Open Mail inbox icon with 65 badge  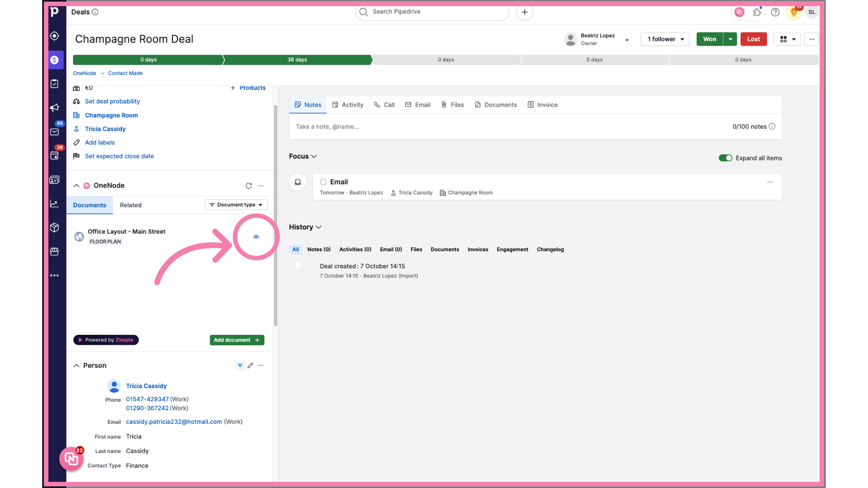(x=55, y=131)
